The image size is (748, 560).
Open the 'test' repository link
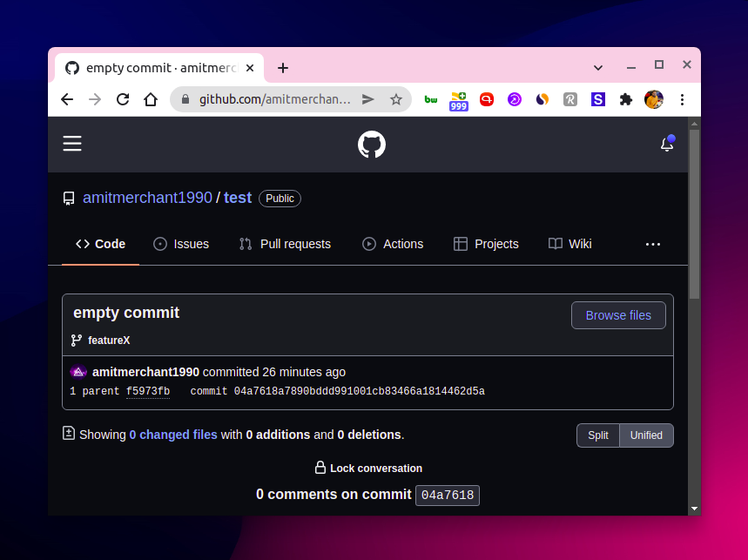pos(238,198)
